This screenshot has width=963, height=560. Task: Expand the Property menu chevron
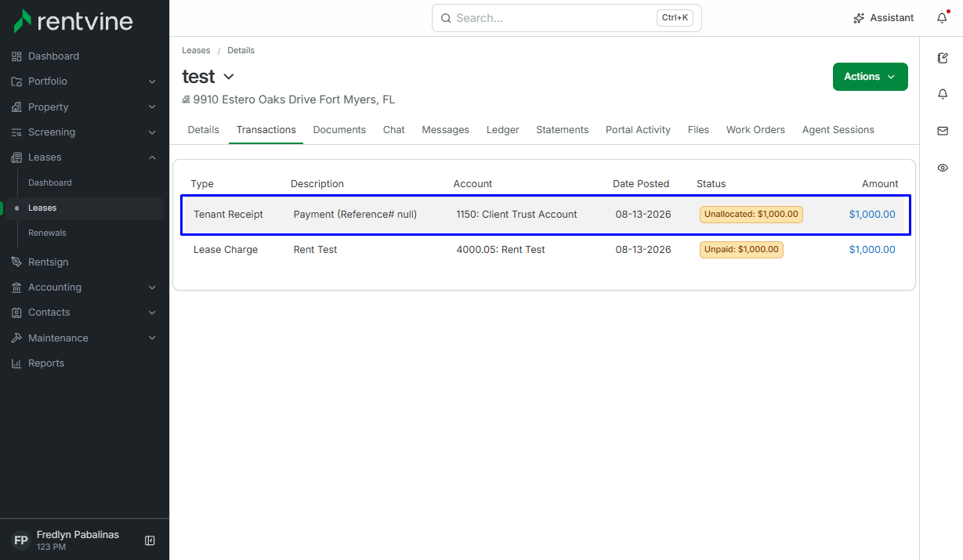[152, 107]
